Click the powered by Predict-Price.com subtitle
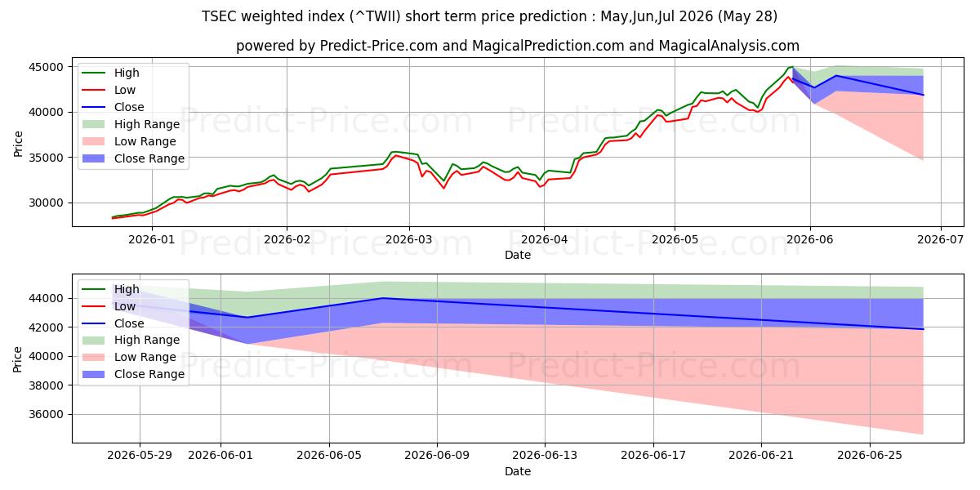980x490 pixels. pos(518,46)
